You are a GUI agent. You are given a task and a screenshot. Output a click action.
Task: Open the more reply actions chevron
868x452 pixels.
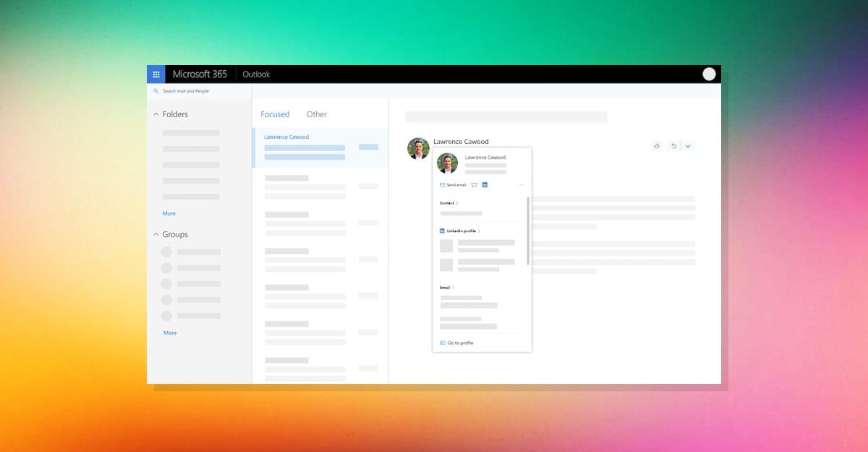click(x=688, y=145)
